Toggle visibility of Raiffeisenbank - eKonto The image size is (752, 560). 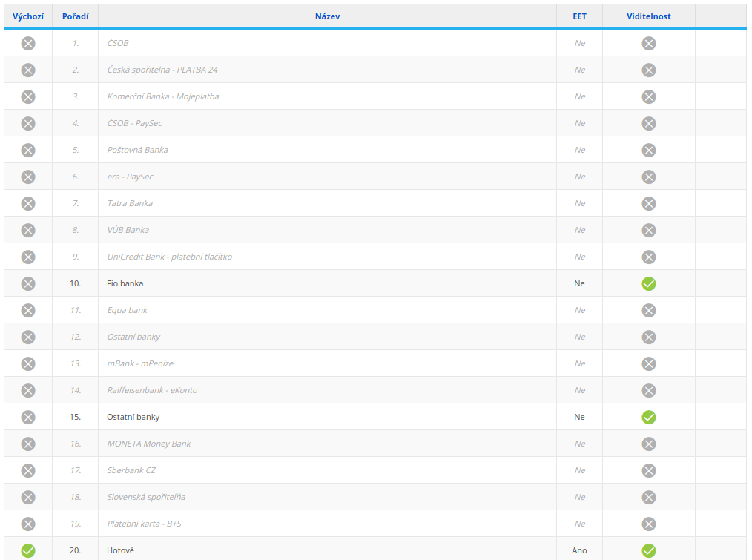[x=649, y=391]
